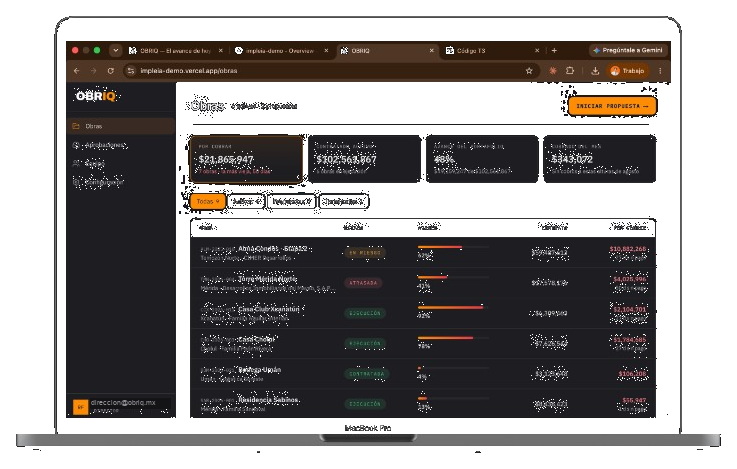Click the Residencia Sabinos project name
737x469 pixels.
coord(268,400)
